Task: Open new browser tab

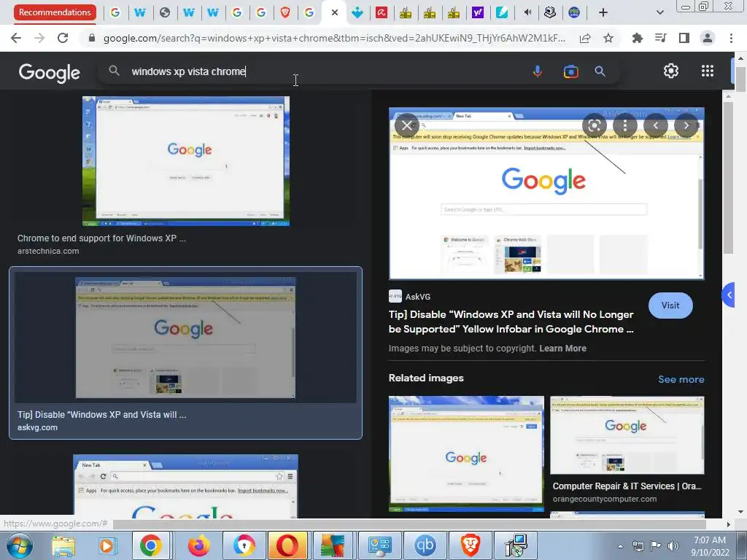Action: [x=603, y=12]
